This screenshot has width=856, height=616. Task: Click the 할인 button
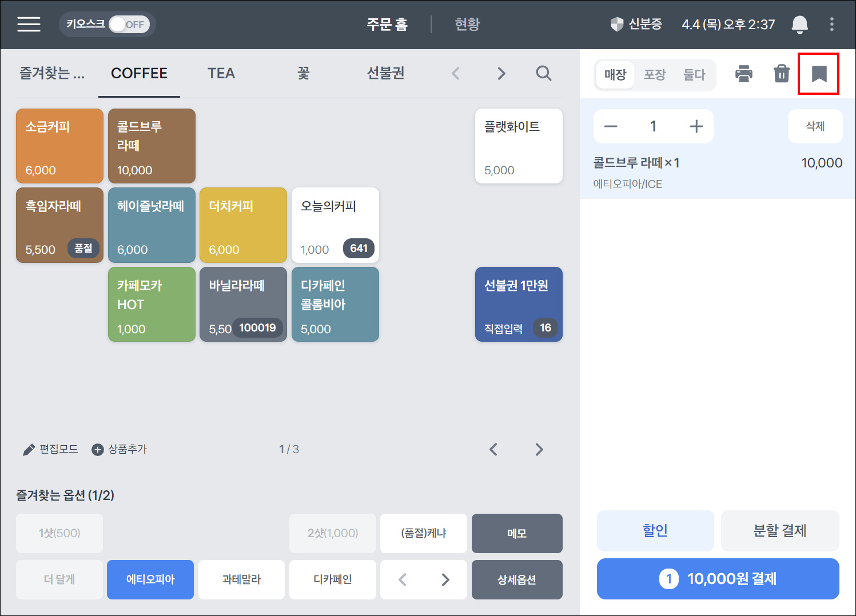click(x=655, y=530)
